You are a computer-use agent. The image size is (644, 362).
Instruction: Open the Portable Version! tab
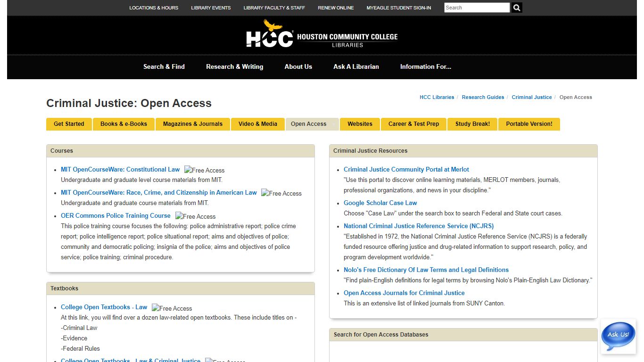pyautogui.click(x=529, y=124)
